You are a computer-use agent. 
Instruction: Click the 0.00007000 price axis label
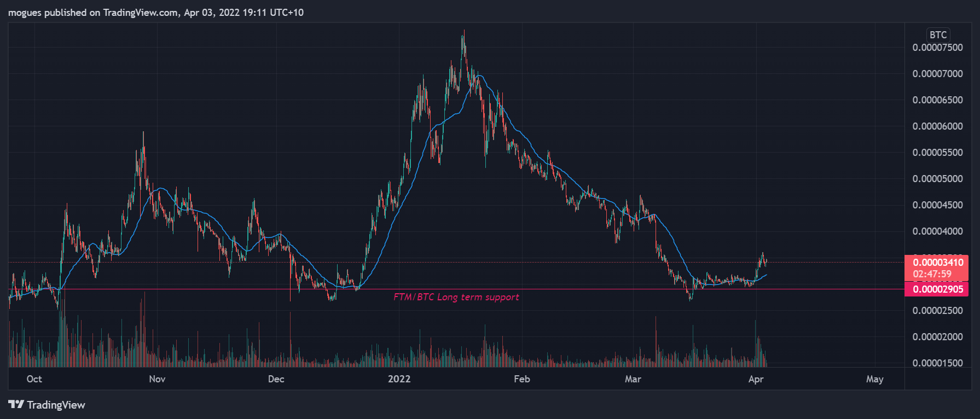pos(937,74)
